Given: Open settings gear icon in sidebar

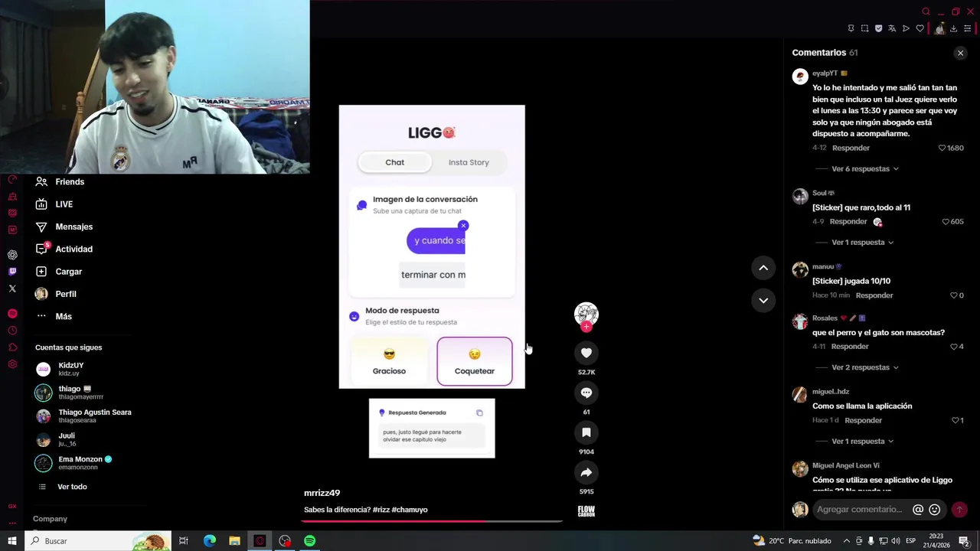Looking at the screenshot, I should (x=12, y=364).
